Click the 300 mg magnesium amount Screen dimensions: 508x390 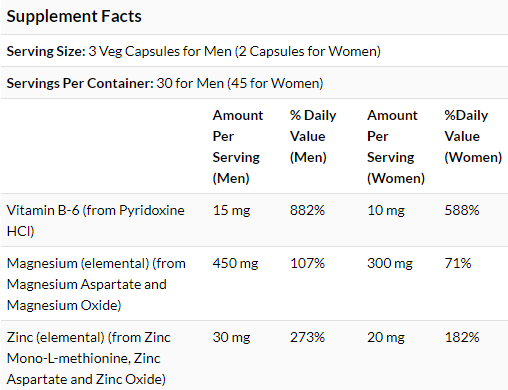tap(390, 264)
